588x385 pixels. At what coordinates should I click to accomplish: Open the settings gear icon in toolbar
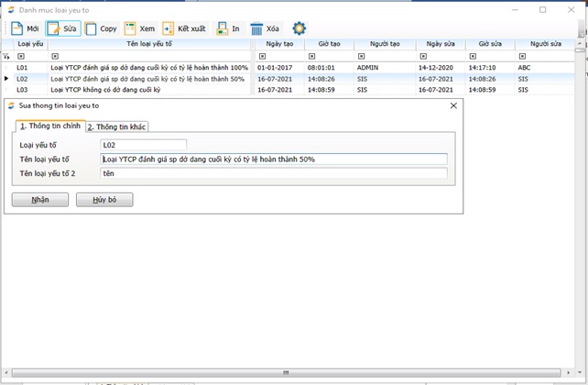pyautogui.click(x=299, y=28)
